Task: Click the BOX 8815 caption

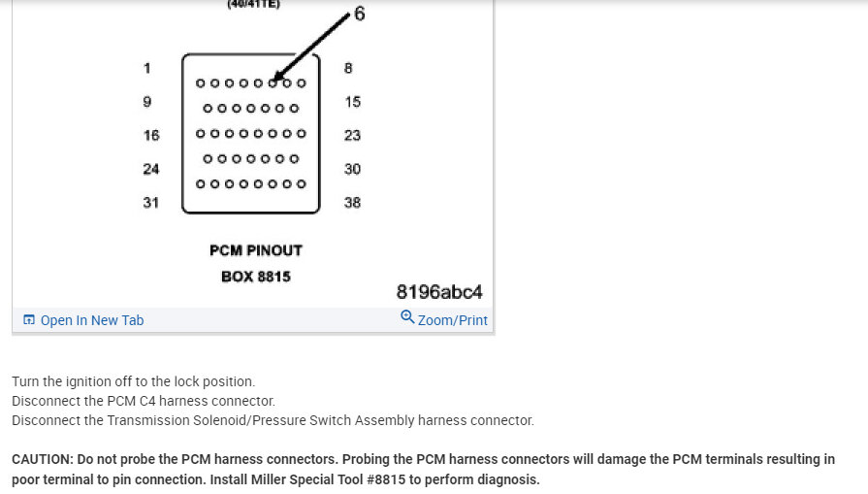Action: [x=256, y=276]
